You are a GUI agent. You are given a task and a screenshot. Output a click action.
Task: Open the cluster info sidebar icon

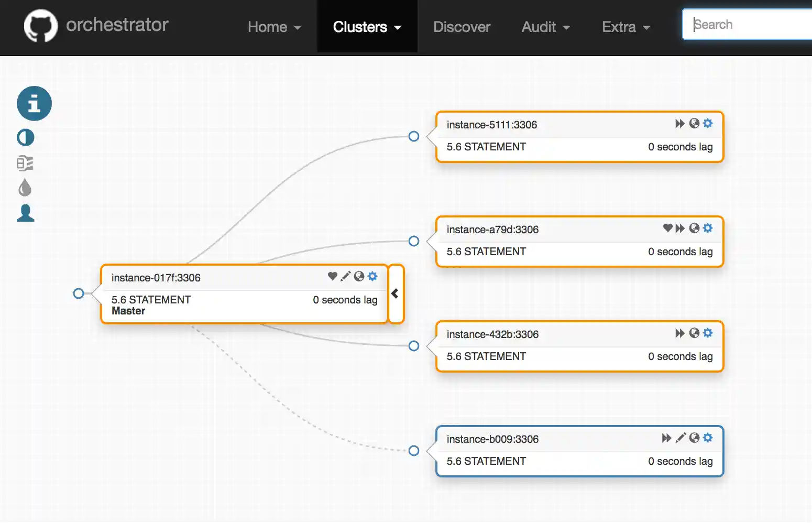34,103
